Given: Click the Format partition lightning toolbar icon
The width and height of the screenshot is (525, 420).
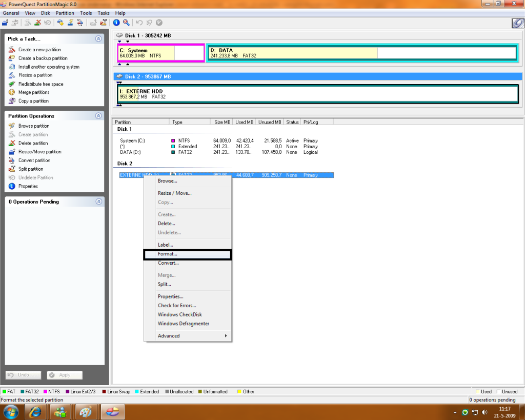Looking at the screenshot, I should coord(70,23).
